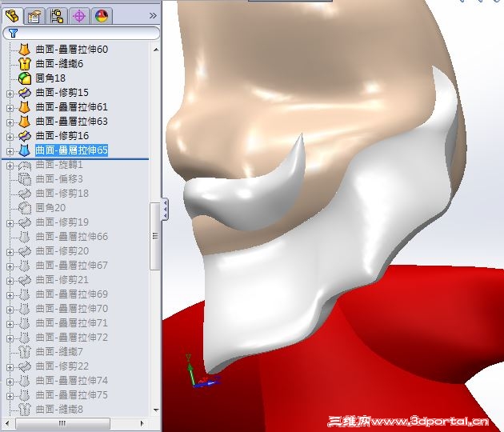Select the loft icon of 曲面-疊層拉伸63

click(x=25, y=122)
